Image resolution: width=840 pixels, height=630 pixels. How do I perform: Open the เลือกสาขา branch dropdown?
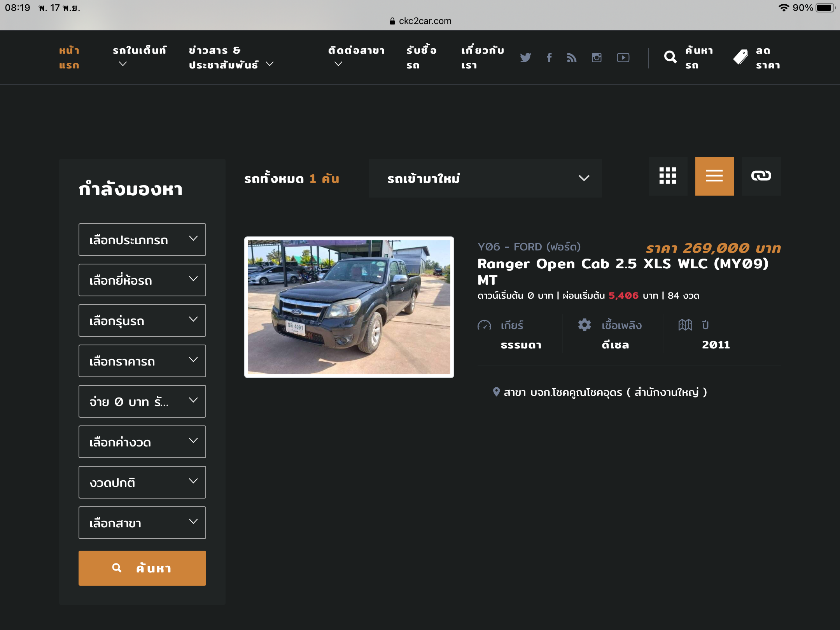point(142,523)
